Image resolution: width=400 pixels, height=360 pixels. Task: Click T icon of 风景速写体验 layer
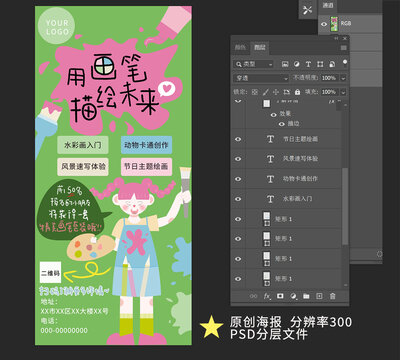tap(270, 159)
